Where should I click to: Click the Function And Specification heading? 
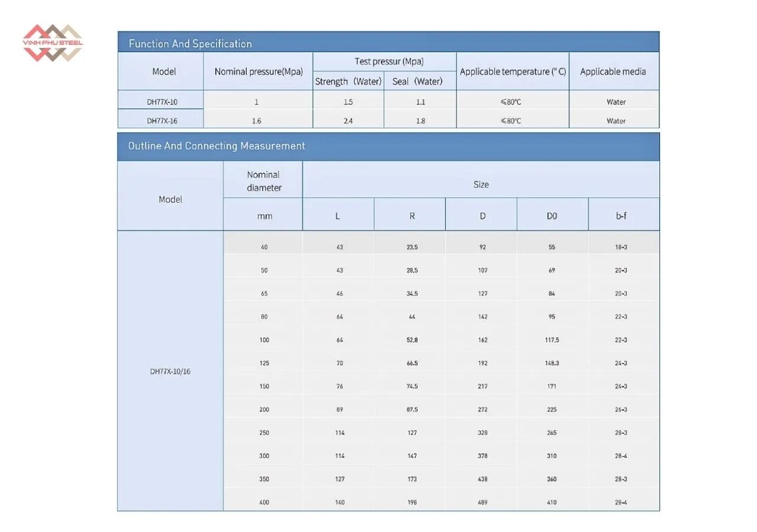tap(190, 44)
